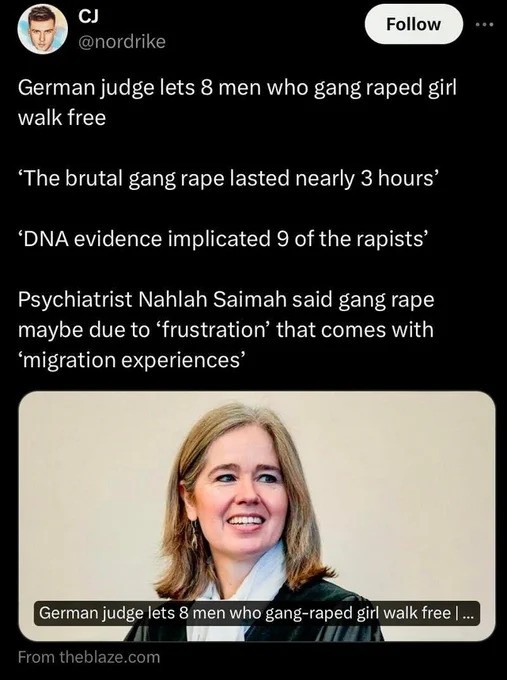
Task: Visit the 'From theblaze.com' source link
Action: pos(89,657)
